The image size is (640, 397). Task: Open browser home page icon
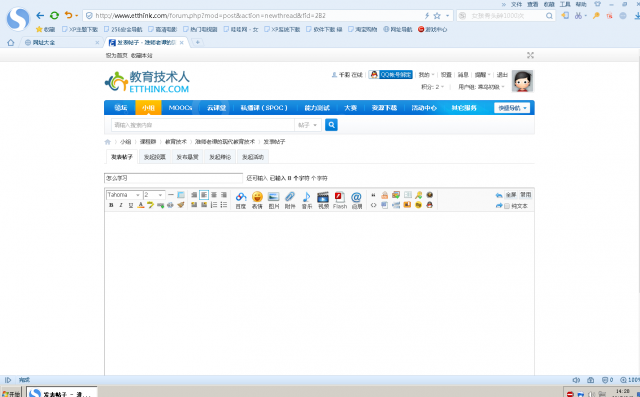click(x=11, y=42)
